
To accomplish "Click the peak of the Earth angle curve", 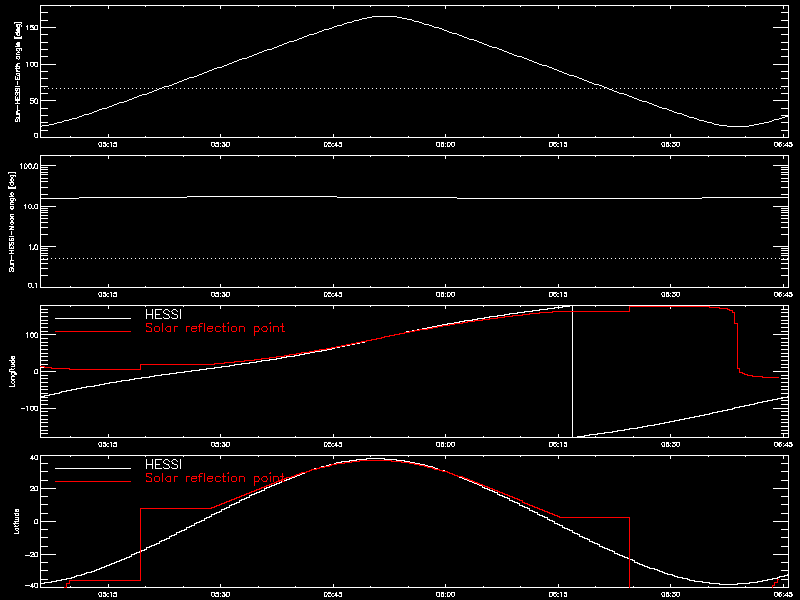I will click(x=384, y=17).
